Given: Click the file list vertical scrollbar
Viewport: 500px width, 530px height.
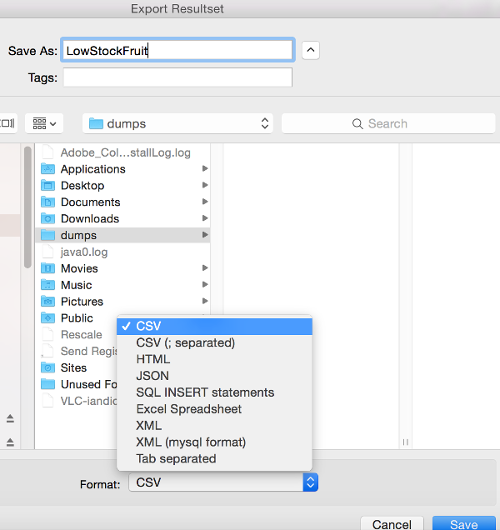Looking at the screenshot, I should point(28,207).
